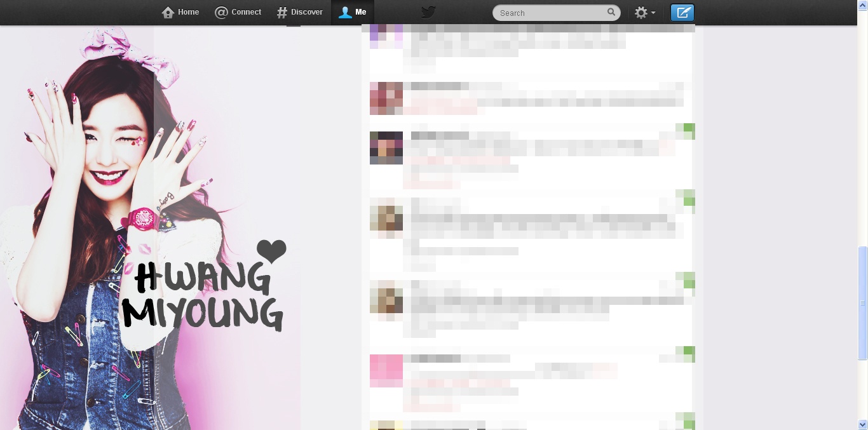The width and height of the screenshot is (868, 430).
Task: Go to the Home timeline tab
Action: 180,12
